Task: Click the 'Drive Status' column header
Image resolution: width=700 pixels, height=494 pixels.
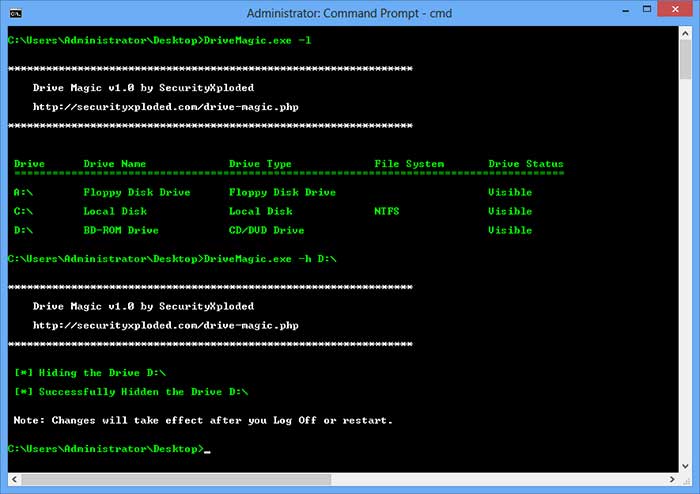Action: [x=526, y=164]
